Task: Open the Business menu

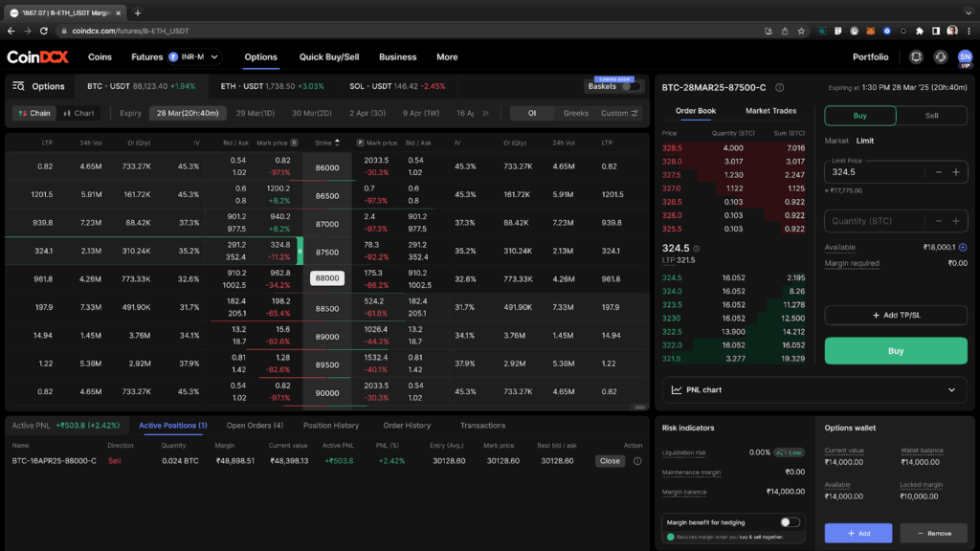Action: 397,56
